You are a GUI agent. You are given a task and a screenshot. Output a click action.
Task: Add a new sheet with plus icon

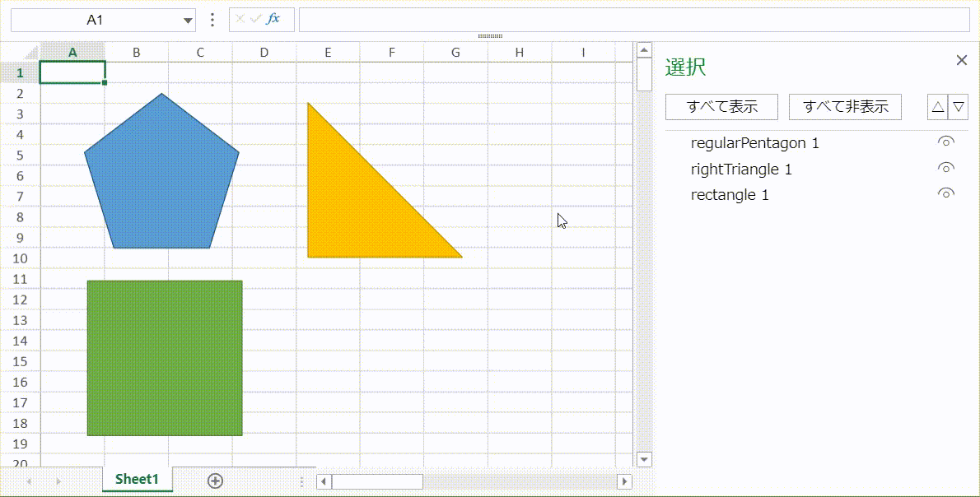(216, 481)
